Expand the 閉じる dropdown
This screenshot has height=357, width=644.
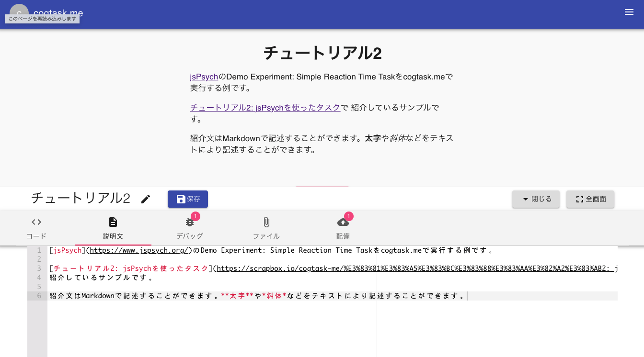pyautogui.click(x=536, y=199)
